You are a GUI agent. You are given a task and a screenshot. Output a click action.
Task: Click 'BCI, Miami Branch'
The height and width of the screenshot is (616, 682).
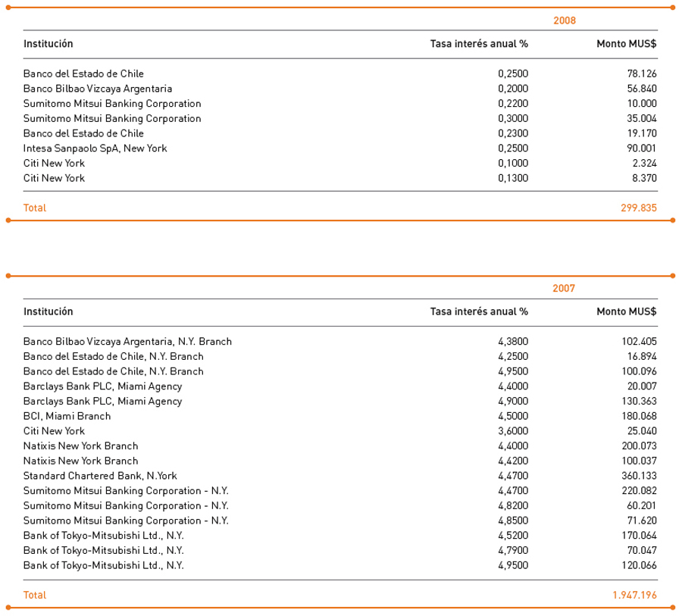(67, 416)
